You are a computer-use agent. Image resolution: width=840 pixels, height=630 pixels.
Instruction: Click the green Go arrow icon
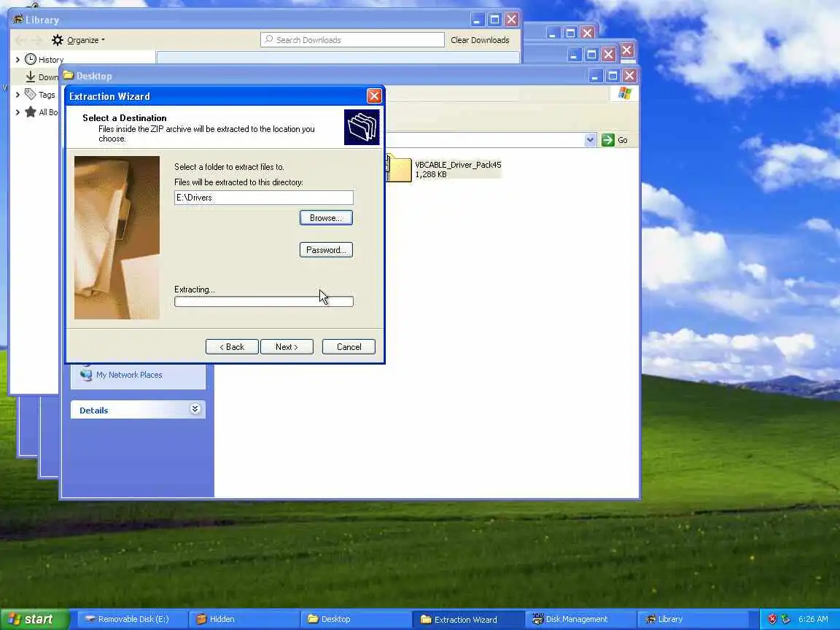pyautogui.click(x=607, y=140)
